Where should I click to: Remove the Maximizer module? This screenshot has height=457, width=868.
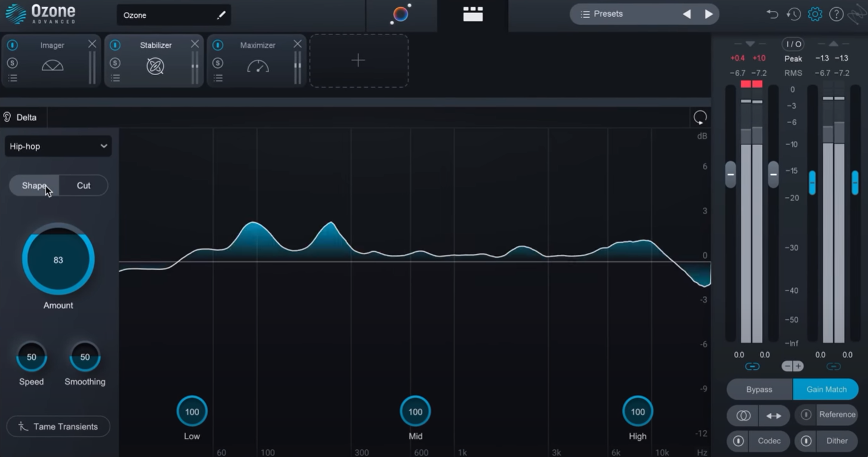[x=297, y=44]
